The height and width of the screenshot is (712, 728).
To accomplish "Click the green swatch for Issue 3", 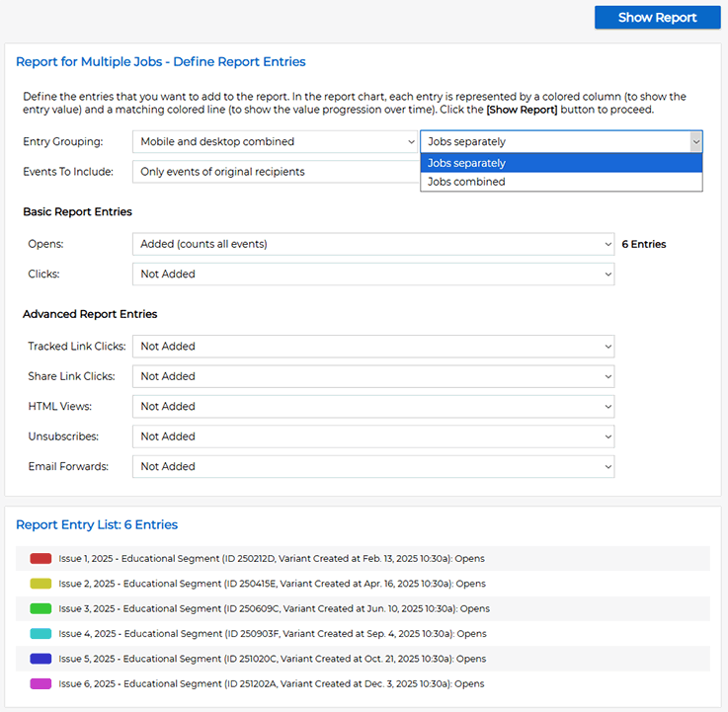I will 40,608.
